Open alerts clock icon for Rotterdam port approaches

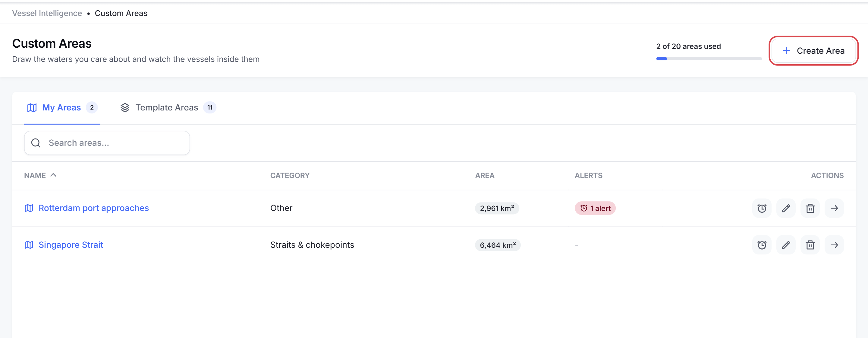point(762,208)
